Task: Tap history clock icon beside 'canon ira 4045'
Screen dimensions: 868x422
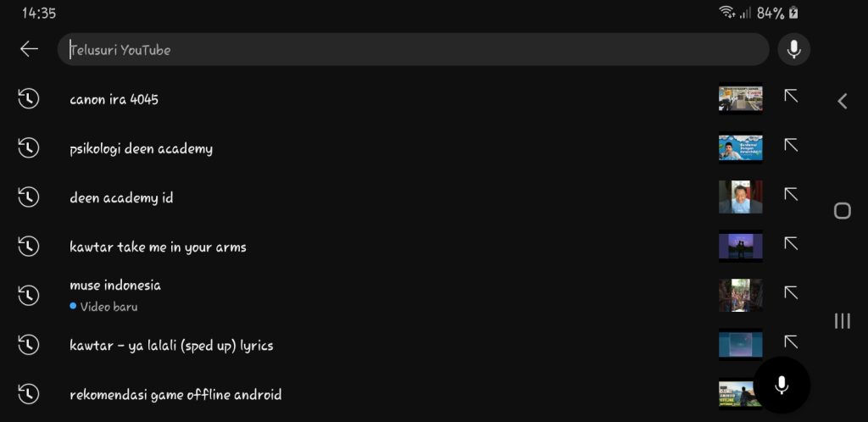Action: point(29,99)
